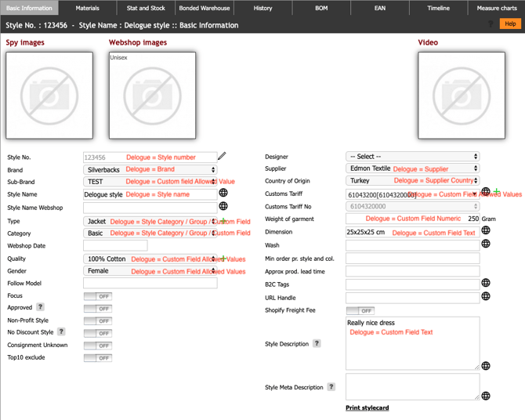Enable the Non-Profit Style toggle

98,320
